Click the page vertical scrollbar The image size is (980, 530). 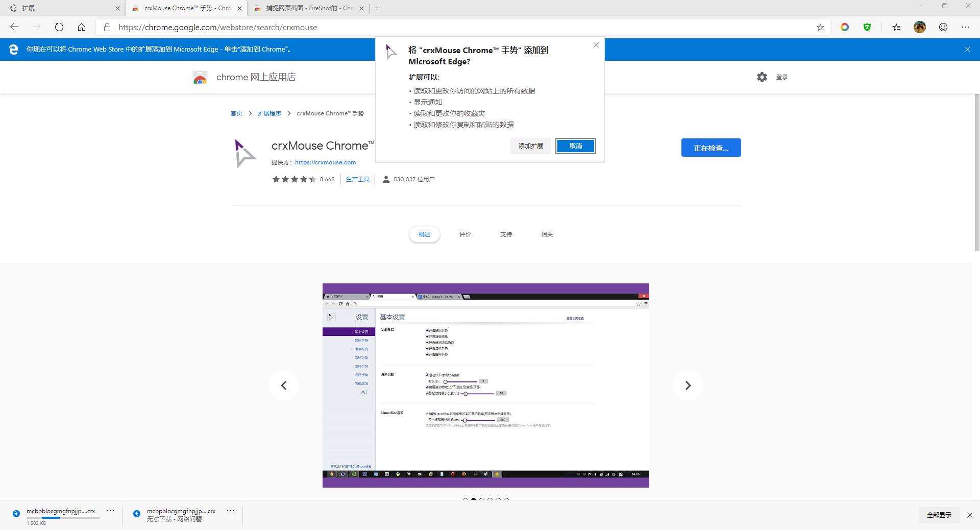pos(977,173)
